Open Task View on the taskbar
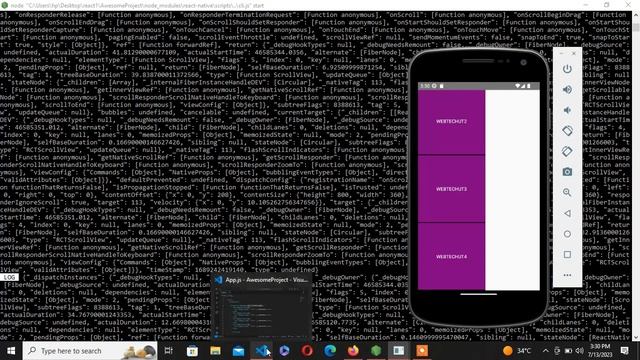The image size is (640, 360). click(x=168, y=351)
